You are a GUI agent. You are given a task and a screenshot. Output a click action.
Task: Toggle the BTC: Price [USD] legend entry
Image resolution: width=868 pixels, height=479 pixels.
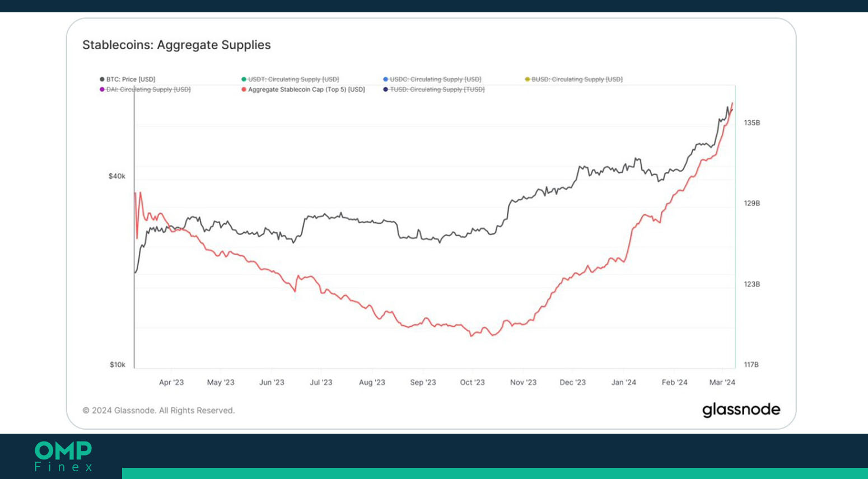(x=128, y=79)
